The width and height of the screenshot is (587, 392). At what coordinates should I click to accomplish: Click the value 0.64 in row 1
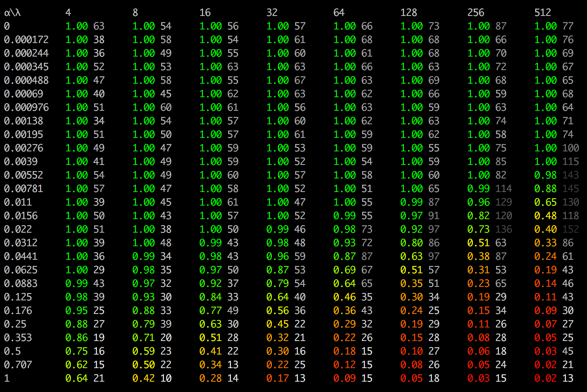(x=77, y=378)
